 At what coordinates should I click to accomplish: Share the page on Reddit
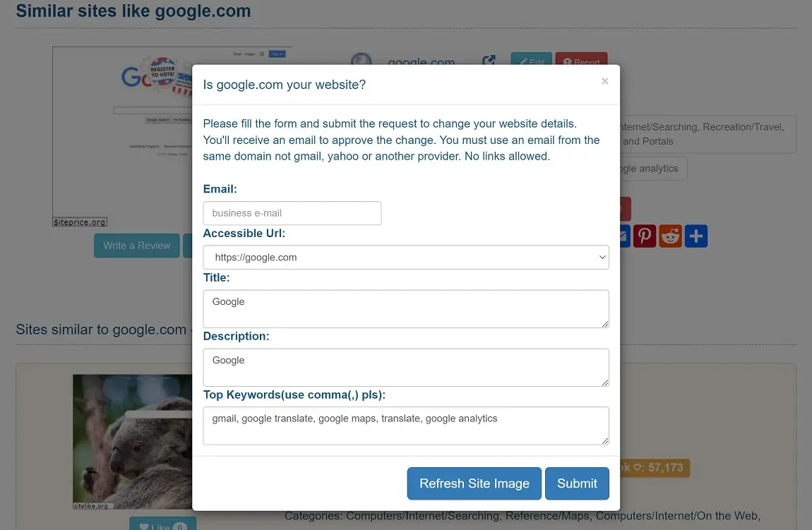pyautogui.click(x=670, y=236)
